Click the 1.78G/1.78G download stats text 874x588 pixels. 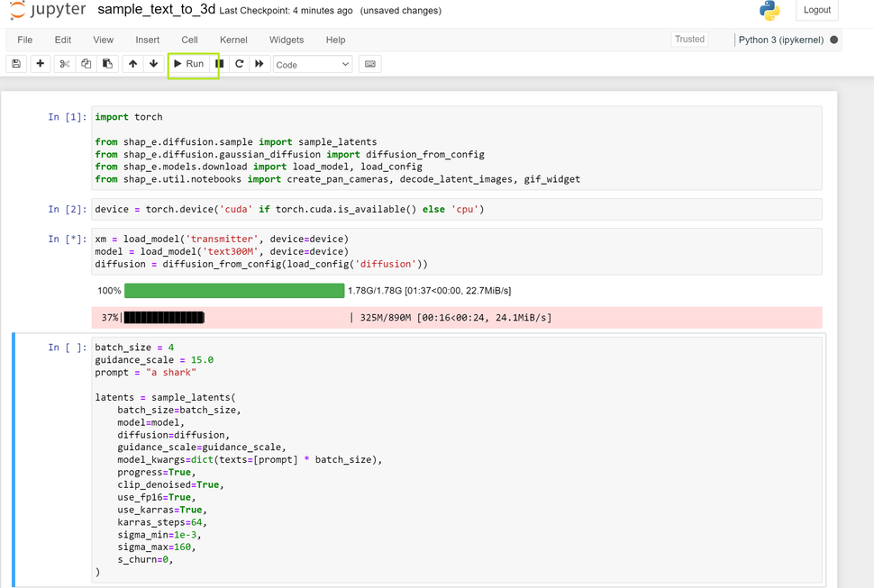(x=429, y=291)
